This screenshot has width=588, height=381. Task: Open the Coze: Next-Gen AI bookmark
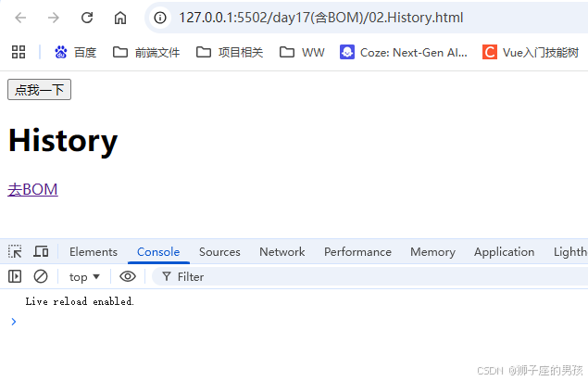click(x=404, y=52)
